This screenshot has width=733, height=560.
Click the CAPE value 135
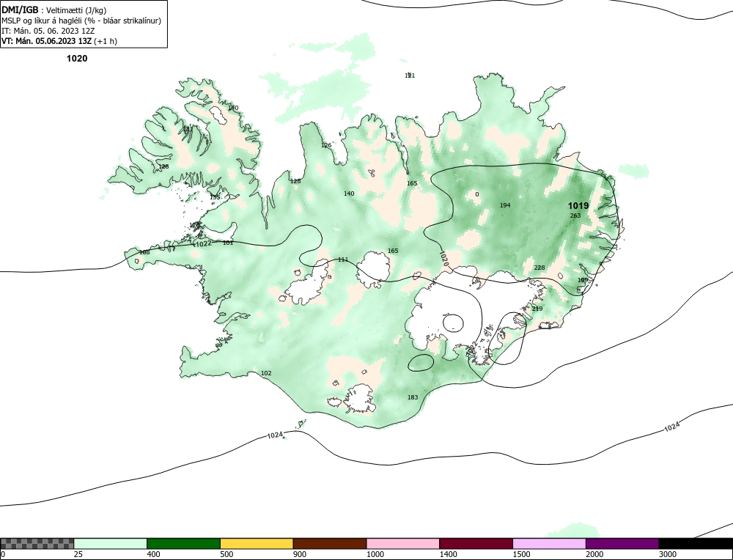pos(215,197)
